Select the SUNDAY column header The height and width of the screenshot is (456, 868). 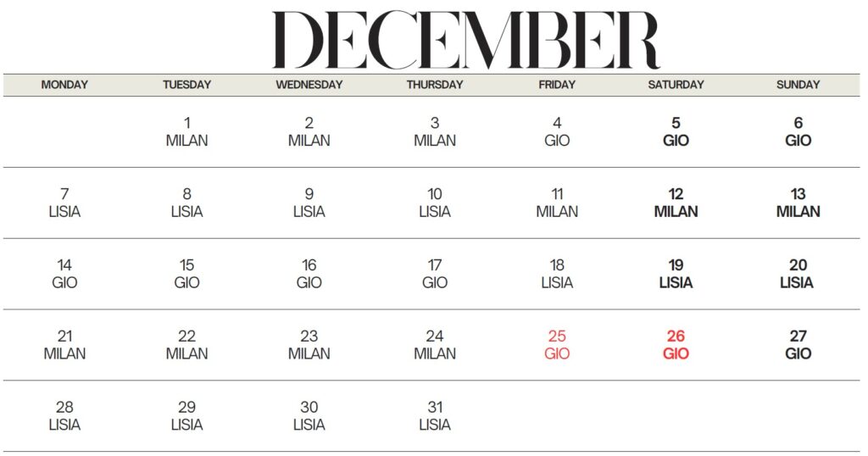(x=798, y=85)
